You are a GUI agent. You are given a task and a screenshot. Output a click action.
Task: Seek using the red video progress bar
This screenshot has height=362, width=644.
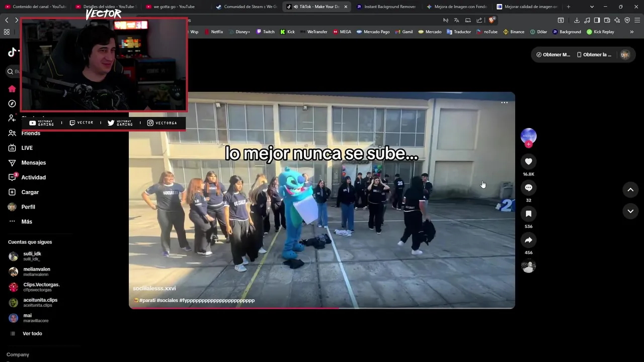point(322,308)
